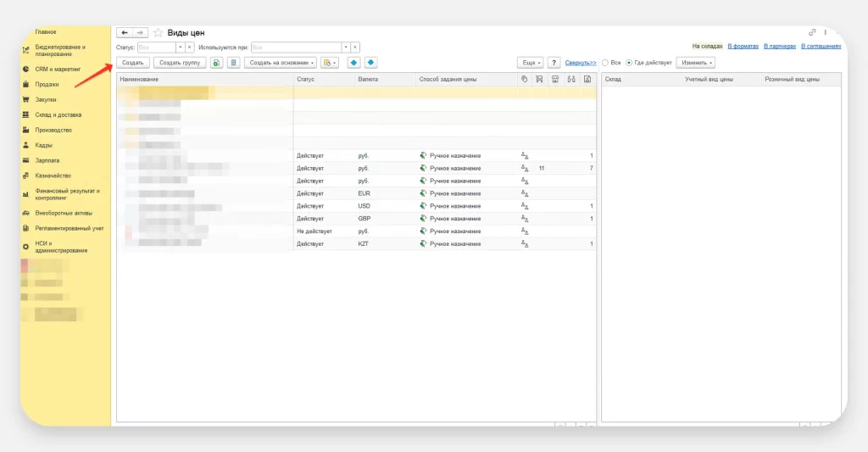Select the Все radio button
Image resolution: width=868 pixels, height=452 pixels.
(x=605, y=63)
